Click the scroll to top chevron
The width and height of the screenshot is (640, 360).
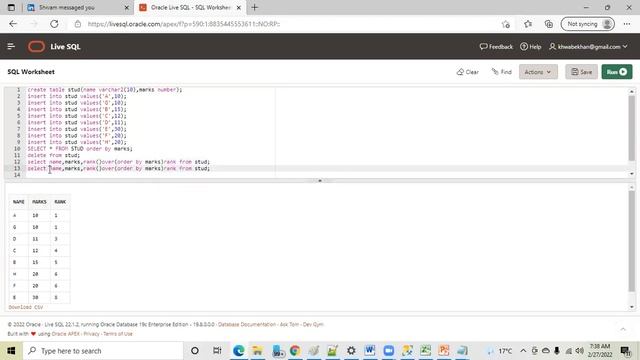[623, 329]
